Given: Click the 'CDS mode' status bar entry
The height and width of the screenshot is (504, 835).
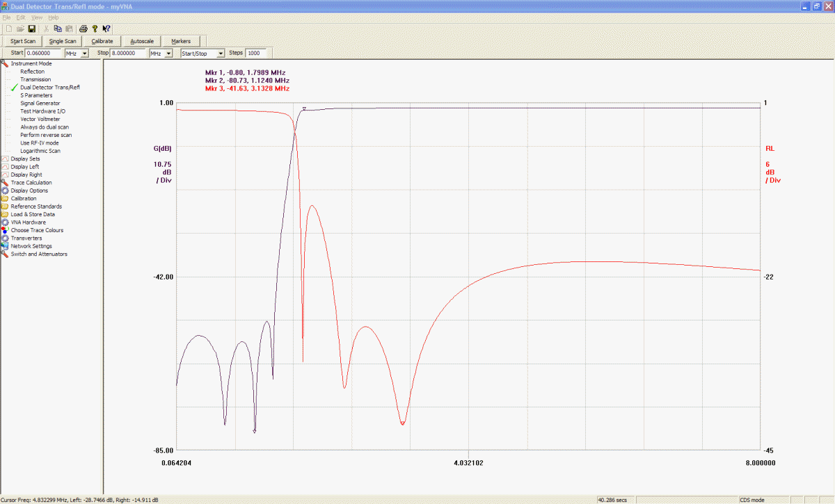Looking at the screenshot, I should point(752,500).
